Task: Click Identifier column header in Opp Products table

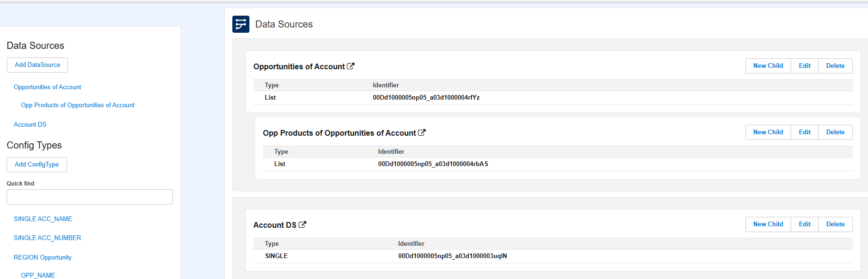Action: 391,152
